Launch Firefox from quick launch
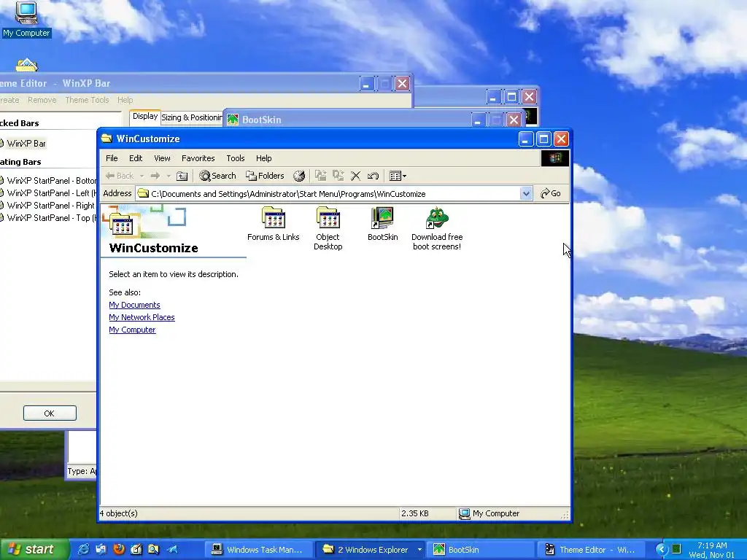Image resolution: width=747 pixels, height=560 pixels. (119, 550)
